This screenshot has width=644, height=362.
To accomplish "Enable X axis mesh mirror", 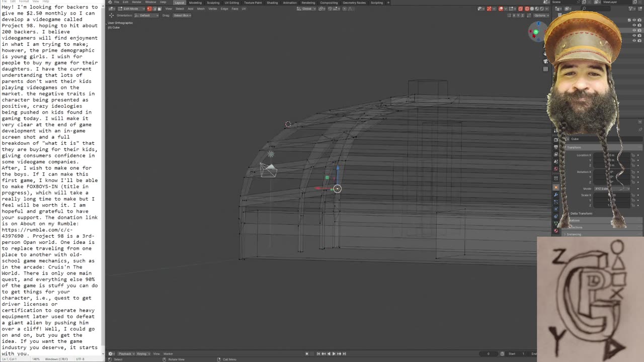I will (514, 16).
